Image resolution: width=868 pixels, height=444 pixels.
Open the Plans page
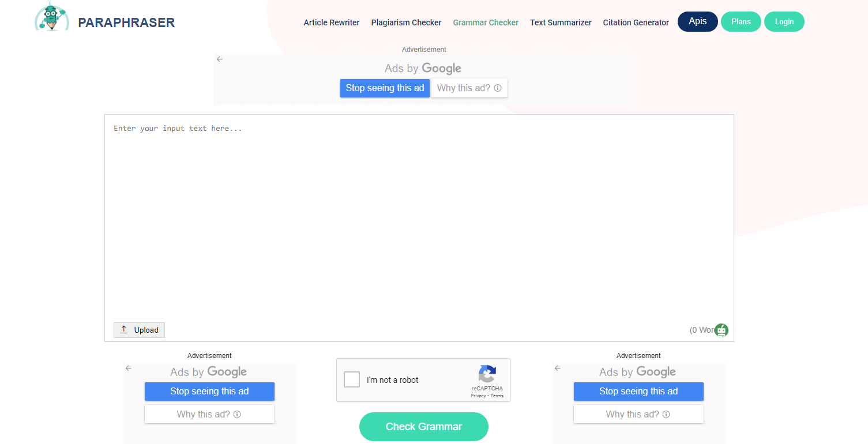[x=741, y=21]
